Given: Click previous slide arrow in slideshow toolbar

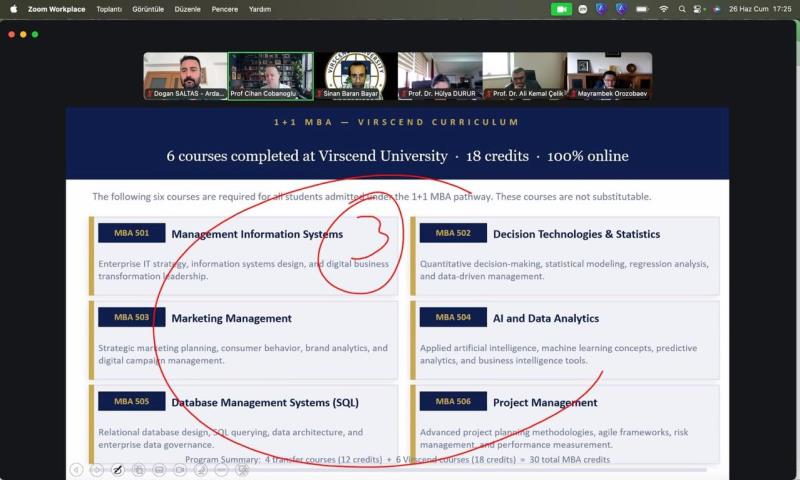Looking at the screenshot, I should click(77, 470).
